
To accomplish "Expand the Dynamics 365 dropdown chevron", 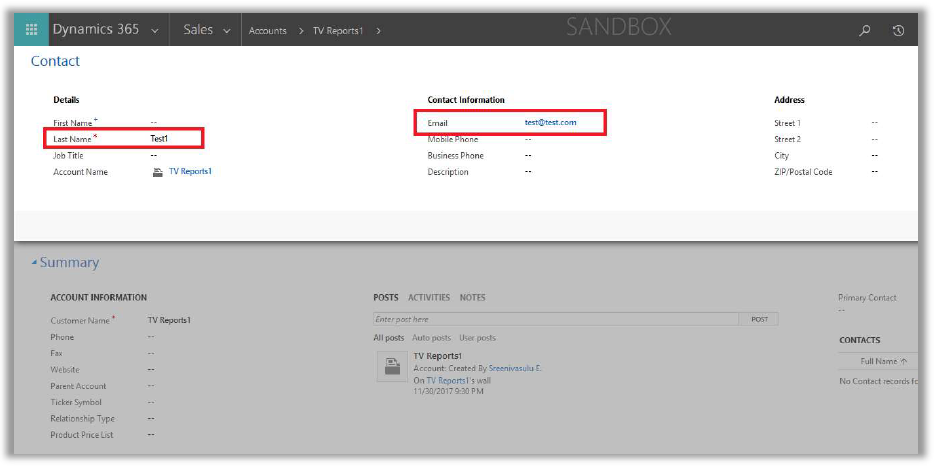I will pyautogui.click(x=155, y=31).
